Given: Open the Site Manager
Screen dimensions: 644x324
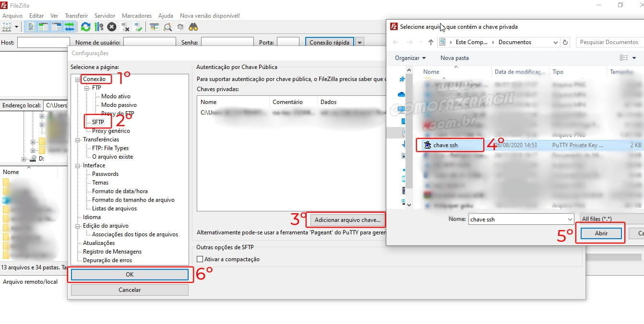Looking at the screenshot, I should (x=7, y=26).
